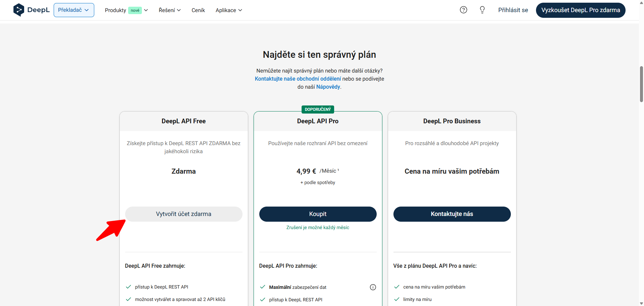Click the info icon beside Maximální zabezpečení dat
This screenshot has width=644, height=306.
373,287
